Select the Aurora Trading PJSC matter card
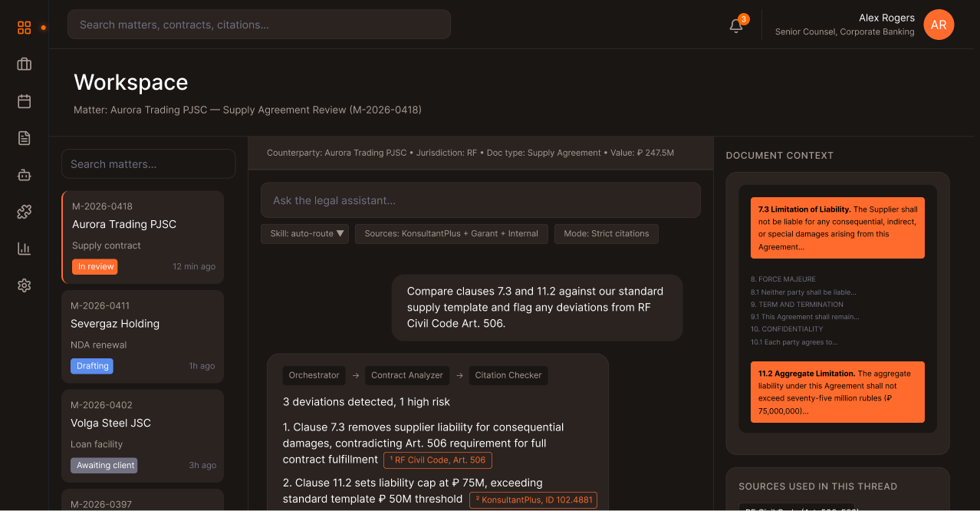Image resolution: width=980 pixels, height=511 pixels. pos(143,237)
